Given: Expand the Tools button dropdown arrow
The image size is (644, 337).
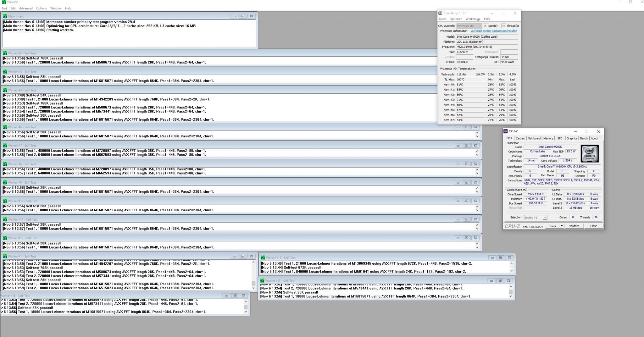Looking at the screenshot, I should coord(562,226).
